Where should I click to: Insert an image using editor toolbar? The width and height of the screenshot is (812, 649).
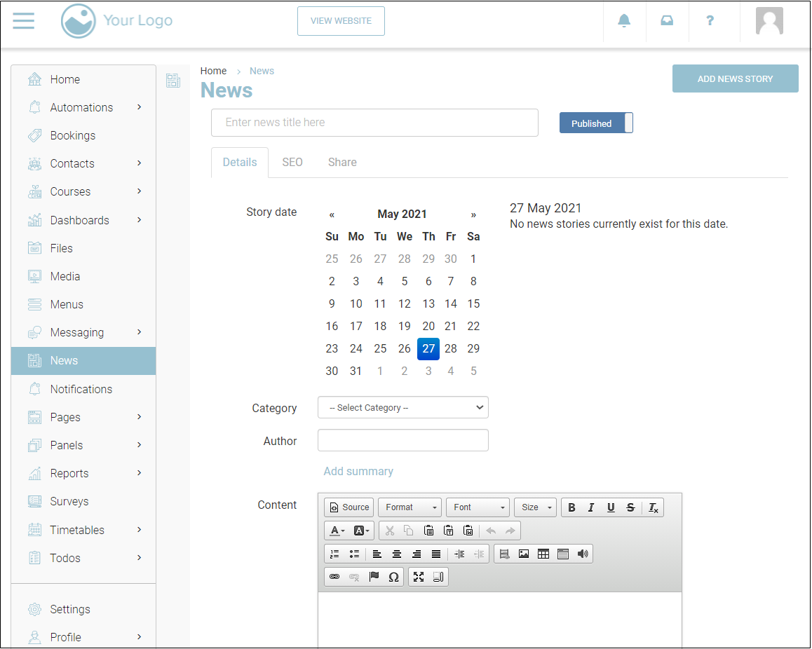tap(524, 554)
